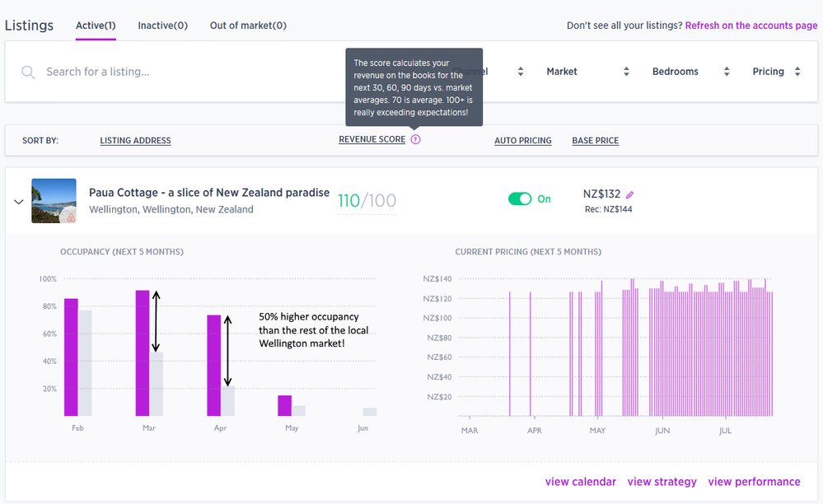The width and height of the screenshot is (823, 504).
Task: Open the Market filter dropdown
Action: [x=587, y=72]
